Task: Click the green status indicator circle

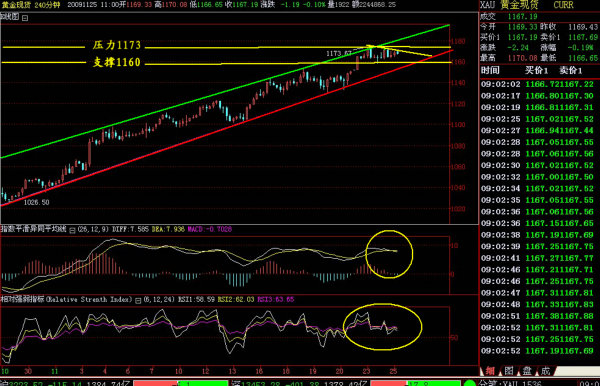Action: click(470, 383)
